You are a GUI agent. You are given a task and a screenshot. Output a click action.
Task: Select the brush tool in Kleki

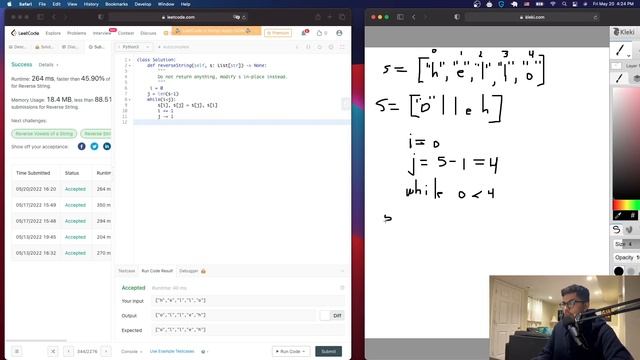[620, 50]
